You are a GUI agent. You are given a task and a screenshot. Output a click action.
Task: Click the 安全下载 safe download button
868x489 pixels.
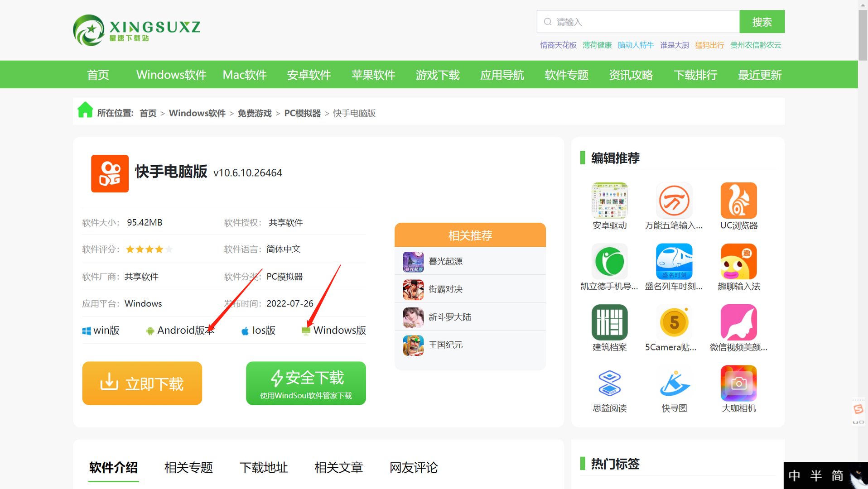305,383
